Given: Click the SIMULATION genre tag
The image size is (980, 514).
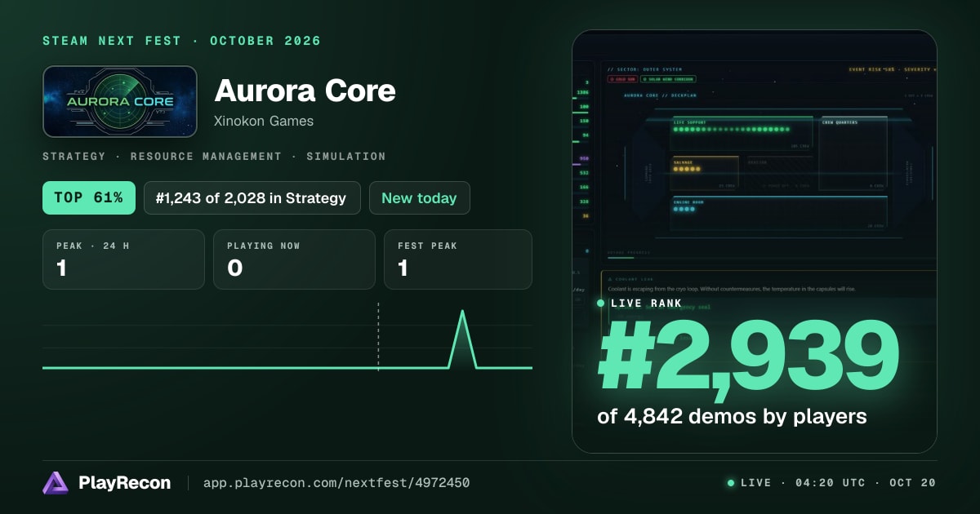Looking at the screenshot, I should (346, 156).
